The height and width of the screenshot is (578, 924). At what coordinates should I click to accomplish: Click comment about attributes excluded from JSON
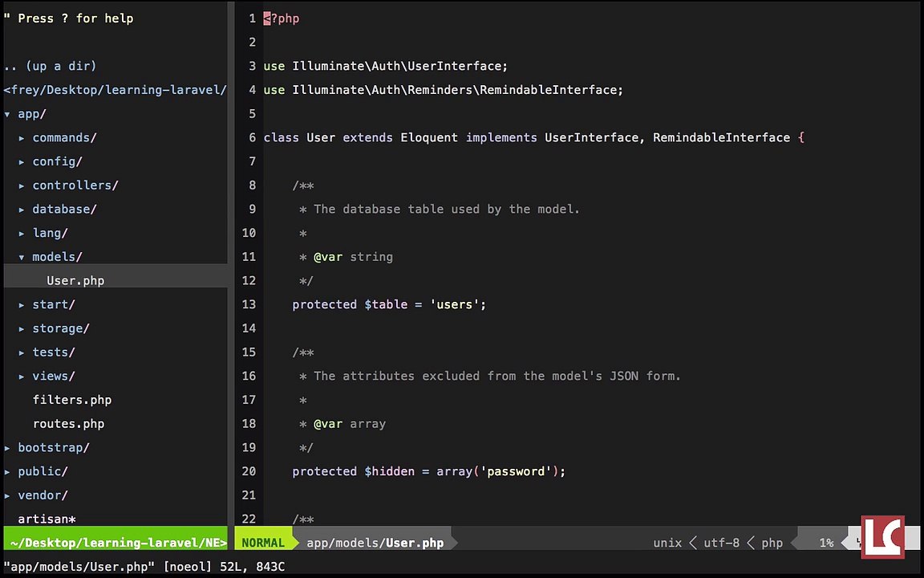coord(496,376)
